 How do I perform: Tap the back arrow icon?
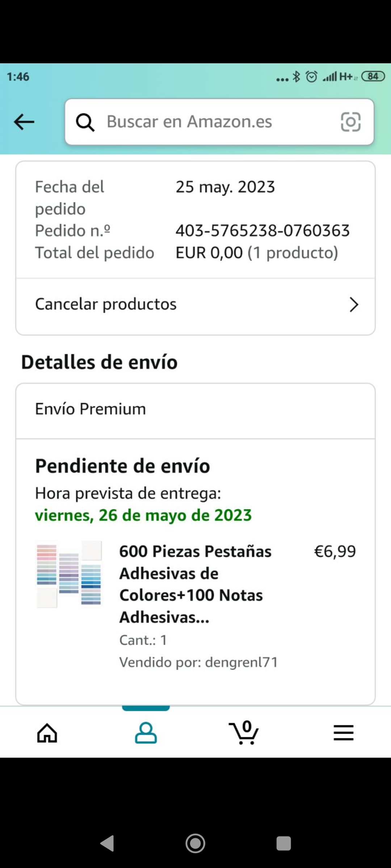click(x=24, y=122)
